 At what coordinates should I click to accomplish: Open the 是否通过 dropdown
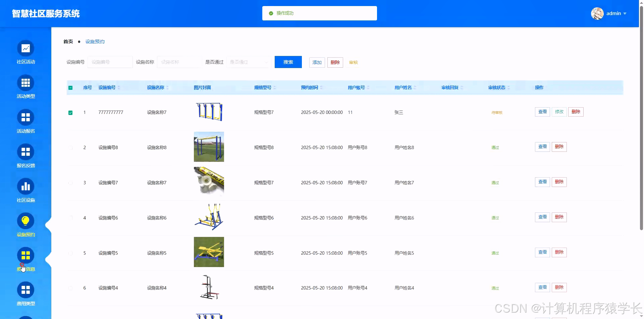pyautogui.click(x=248, y=62)
